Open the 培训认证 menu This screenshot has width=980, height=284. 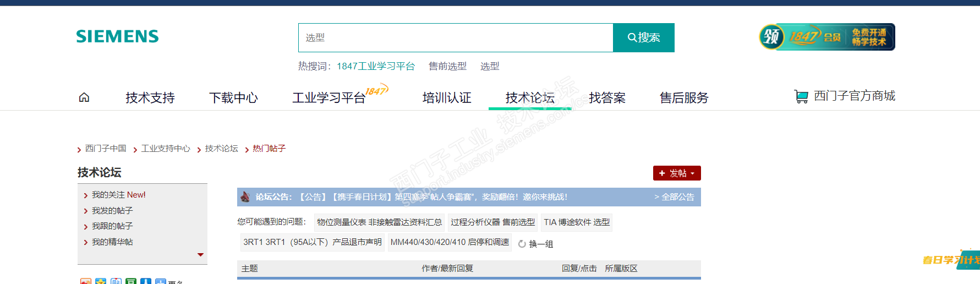pyautogui.click(x=447, y=98)
